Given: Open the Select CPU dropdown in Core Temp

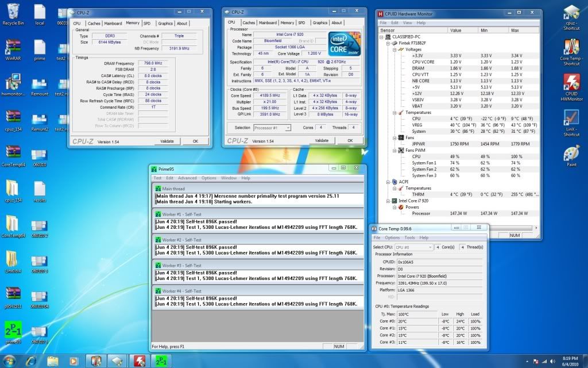Looking at the screenshot, I should pos(413,247).
